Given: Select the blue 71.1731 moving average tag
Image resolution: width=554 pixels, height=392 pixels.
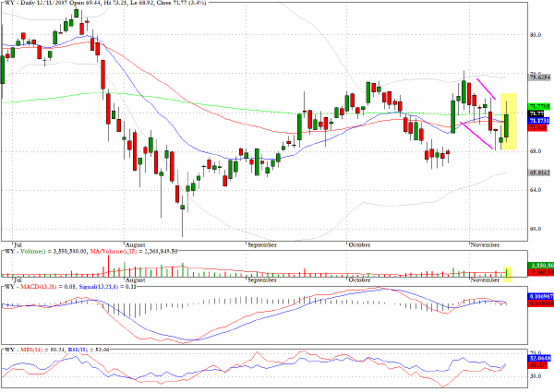Looking at the screenshot, I should pos(539,121).
